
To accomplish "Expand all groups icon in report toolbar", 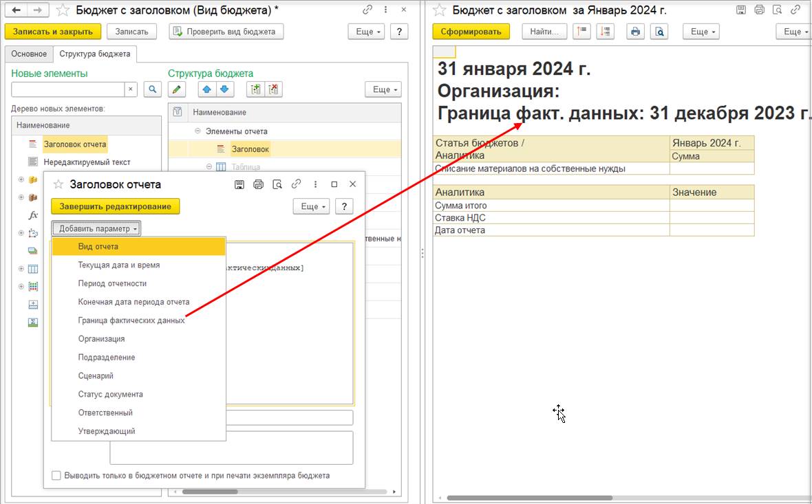I will click(582, 32).
